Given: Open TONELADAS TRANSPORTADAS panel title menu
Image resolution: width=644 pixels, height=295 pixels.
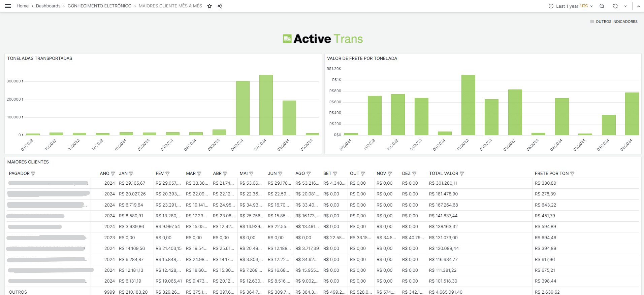Looking at the screenshot, I should pyautogui.click(x=40, y=58).
